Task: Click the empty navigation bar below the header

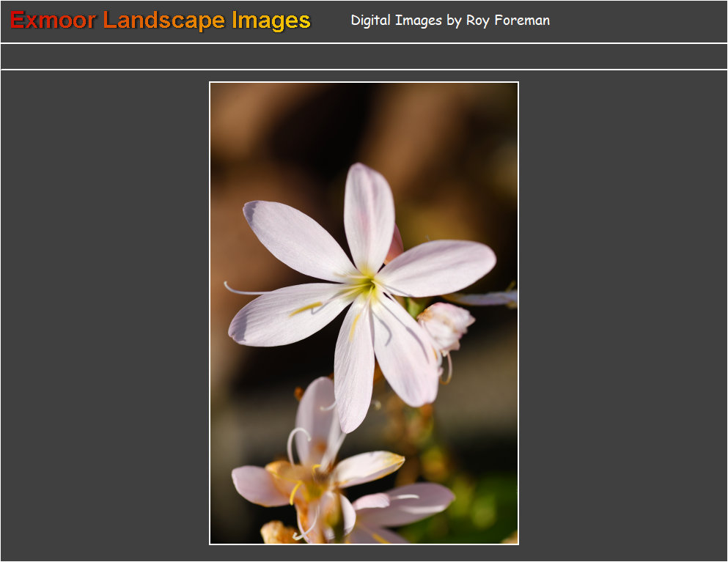Action: [x=364, y=56]
